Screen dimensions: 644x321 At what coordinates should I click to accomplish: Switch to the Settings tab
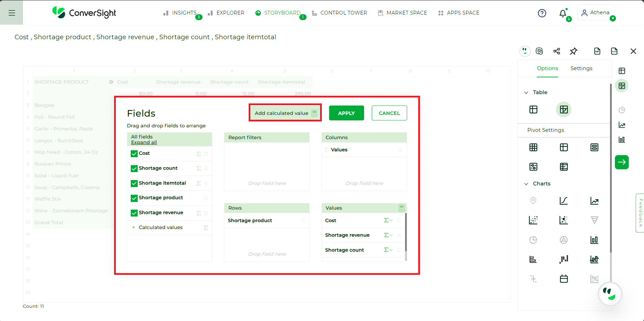pyautogui.click(x=581, y=68)
